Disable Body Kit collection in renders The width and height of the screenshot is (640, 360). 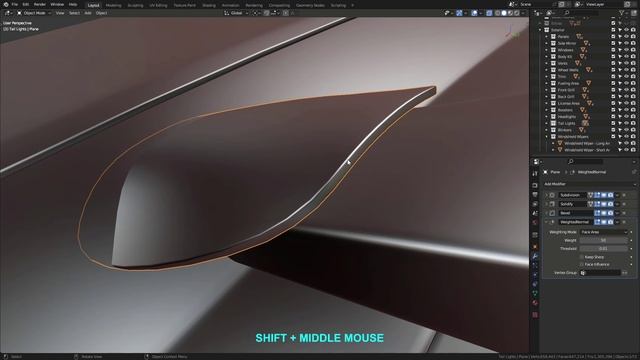[x=633, y=57]
